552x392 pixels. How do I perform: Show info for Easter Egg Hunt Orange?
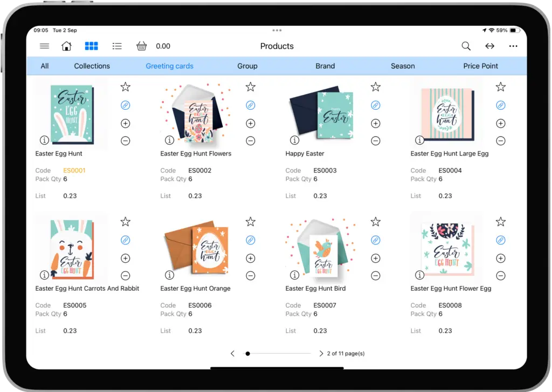point(169,275)
